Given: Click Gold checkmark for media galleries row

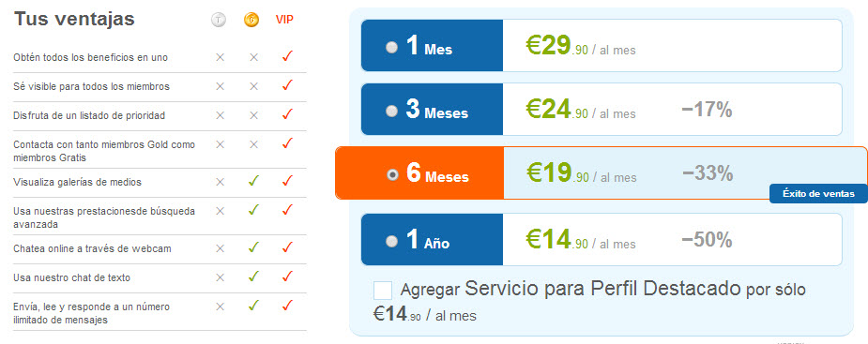Looking at the screenshot, I should tap(253, 181).
